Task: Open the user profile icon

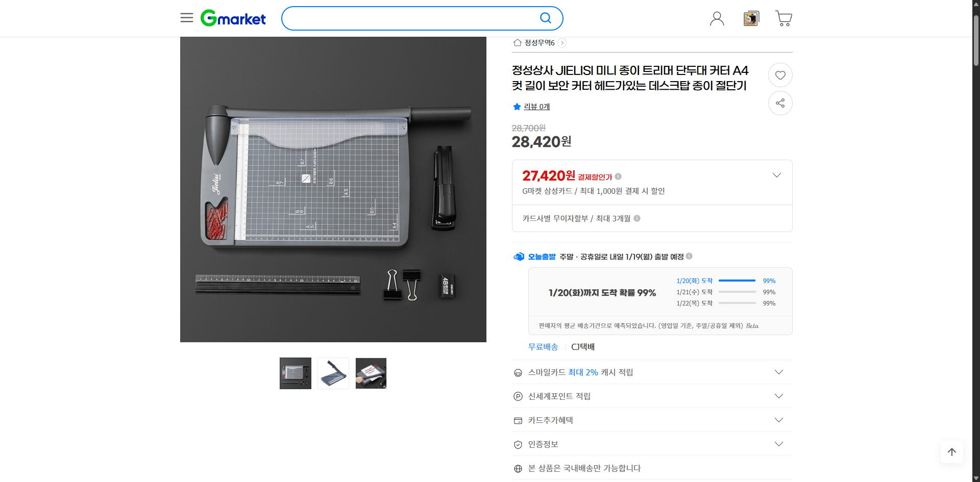Action: click(717, 18)
